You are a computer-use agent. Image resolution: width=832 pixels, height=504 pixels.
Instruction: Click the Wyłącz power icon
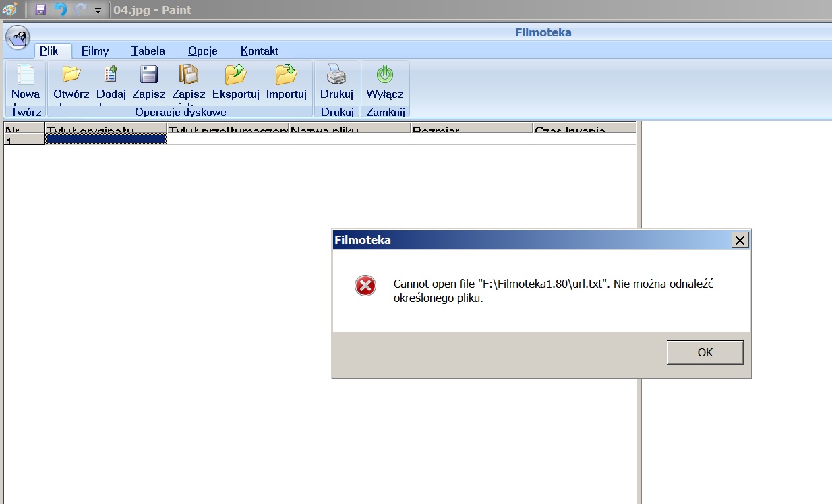385,74
